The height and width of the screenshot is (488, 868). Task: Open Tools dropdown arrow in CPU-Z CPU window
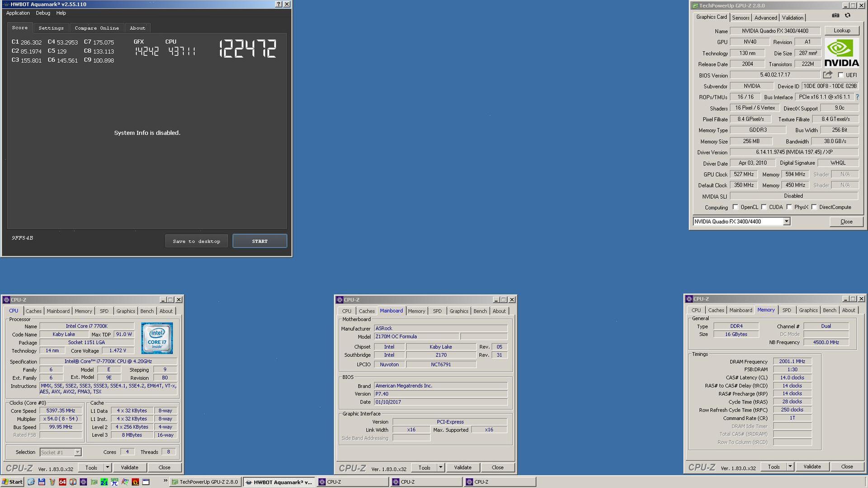tap(108, 467)
